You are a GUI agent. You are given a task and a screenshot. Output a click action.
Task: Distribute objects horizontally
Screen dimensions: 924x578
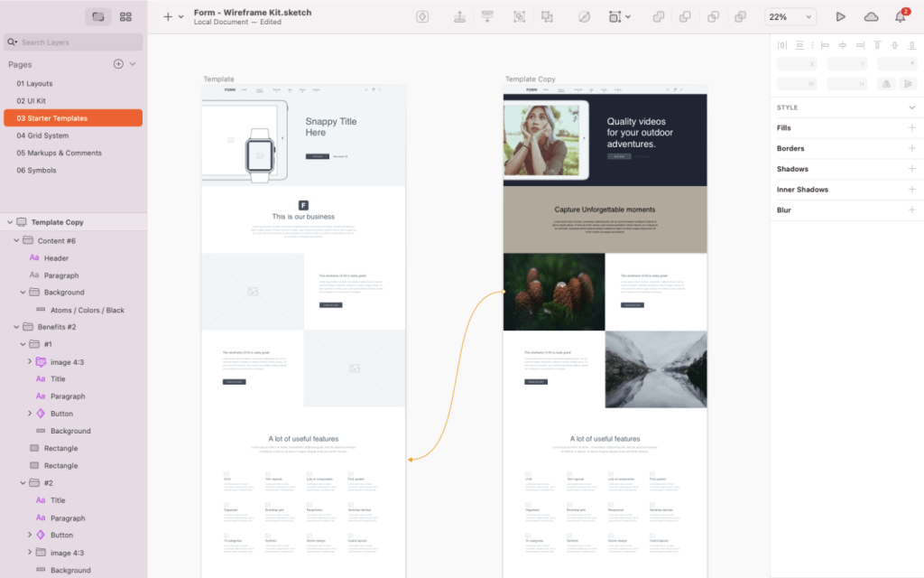[782, 45]
